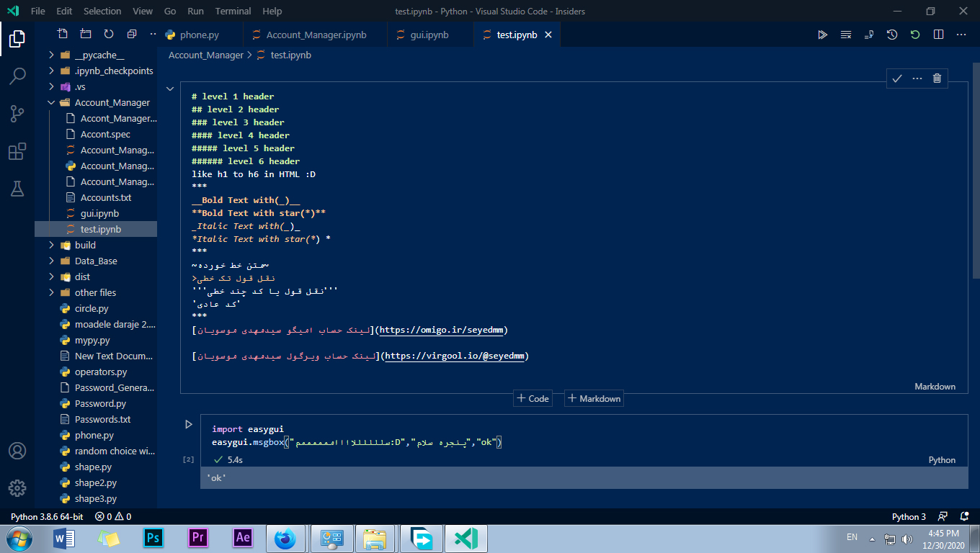Stop editing markdown cell with checkmark
Screen dimensions: 980x553
point(897,78)
